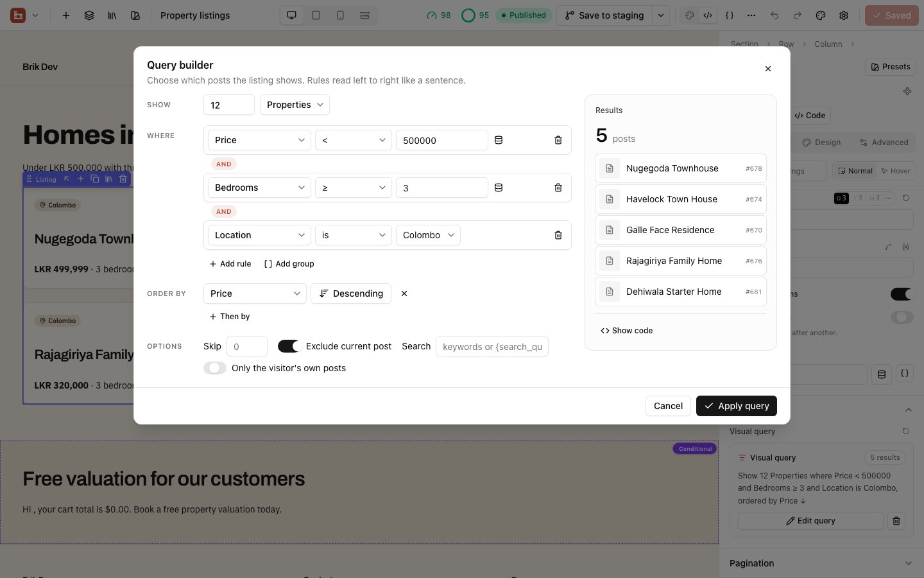
Task: Click the Show count field with 12
Action: click(x=229, y=105)
